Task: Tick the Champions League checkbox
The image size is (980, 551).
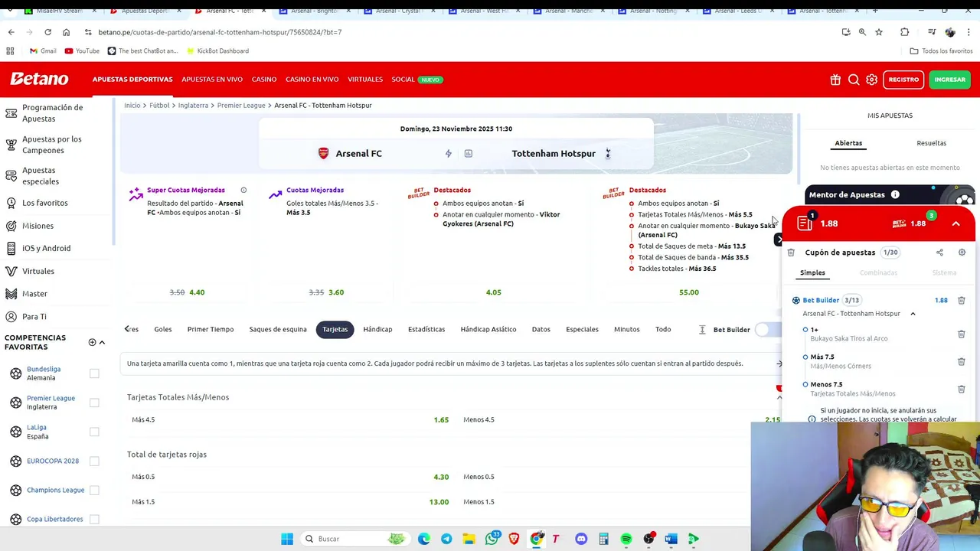Action: point(94,490)
